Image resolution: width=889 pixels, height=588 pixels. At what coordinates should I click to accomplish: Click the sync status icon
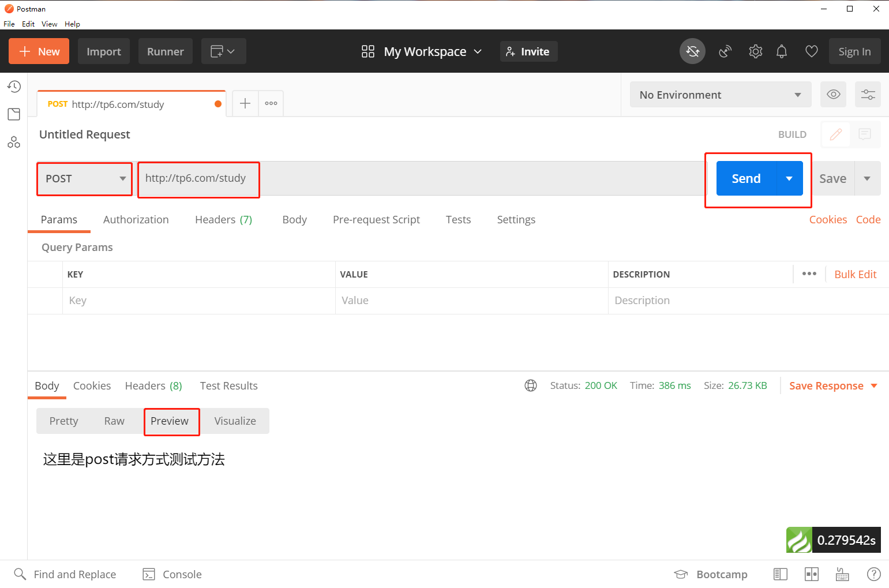coord(692,51)
